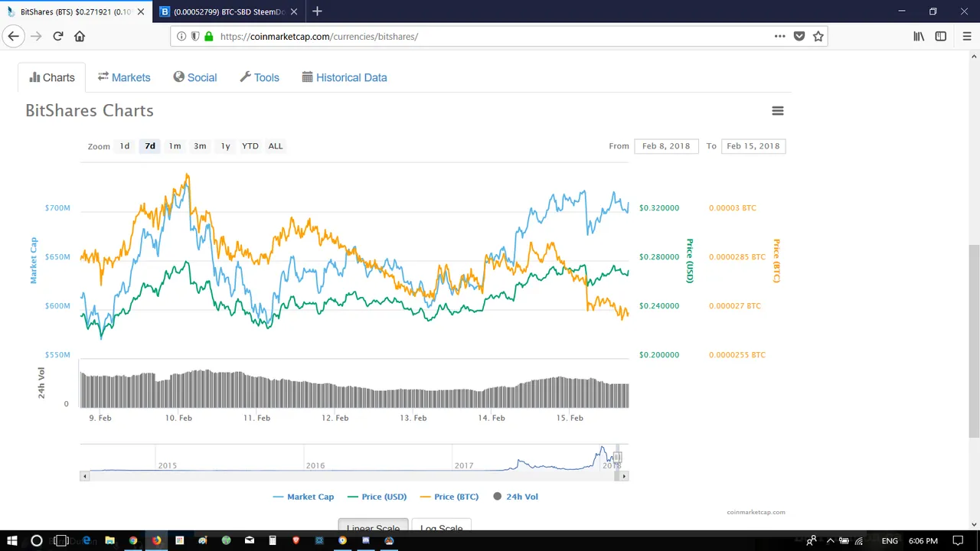Click the To date field Feb 15, 2018
Viewport: 980px width, 551px height.
[753, 146]
